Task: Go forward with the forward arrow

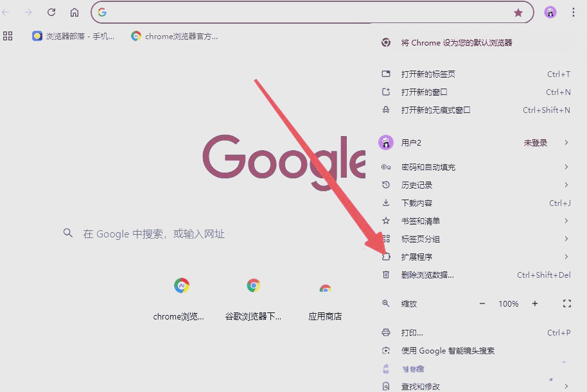Action: [x=28, y=12]
